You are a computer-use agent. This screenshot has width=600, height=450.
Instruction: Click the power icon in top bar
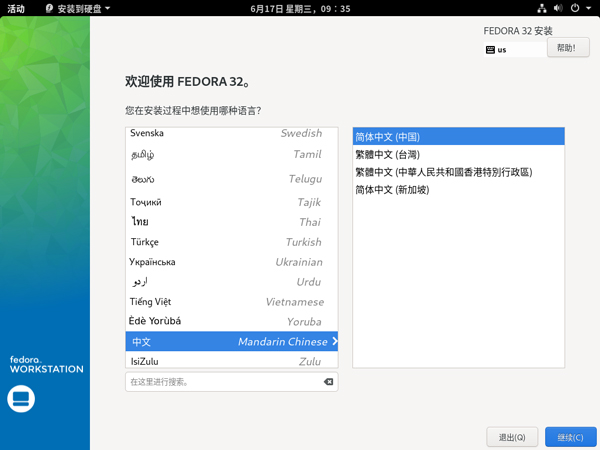point(575,8)
